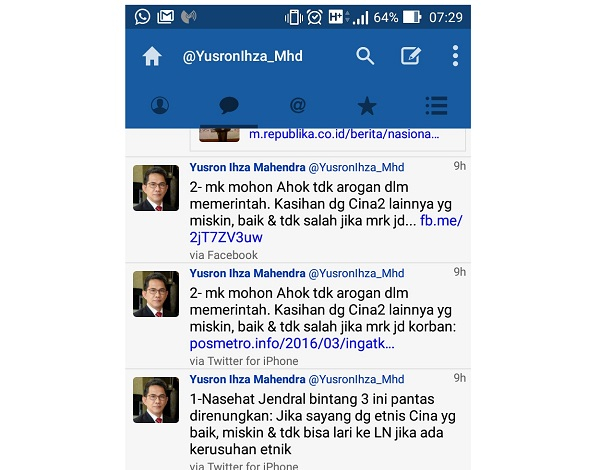
Task: Compose a new tweet via the pencil icon
Action: (x=411, y=56)
